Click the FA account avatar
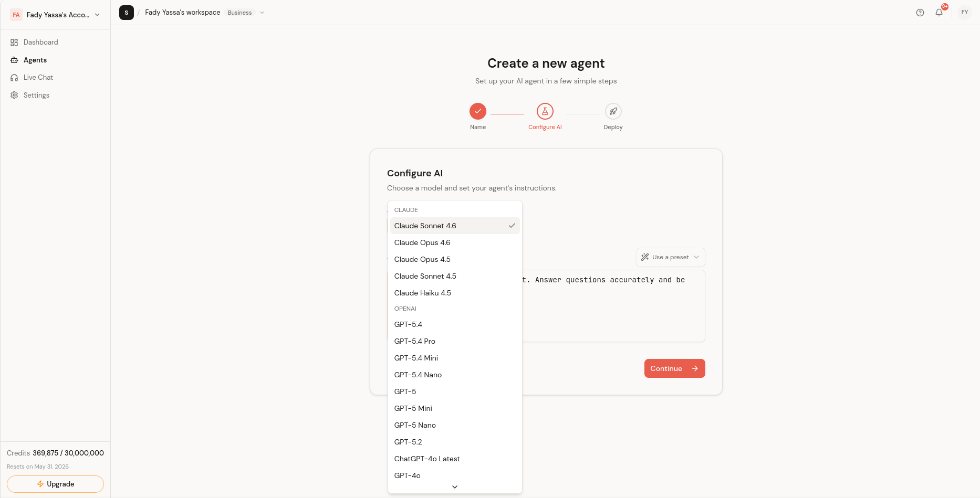The height and width of the screenshot is (498, 980). click(x=16, y=15)
